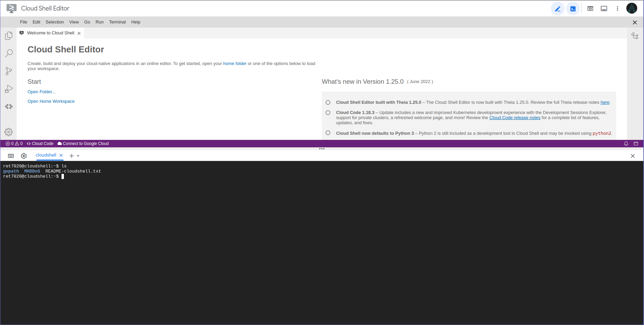
Task: Open the Settings gear in the sidebar
Action: 8,132
